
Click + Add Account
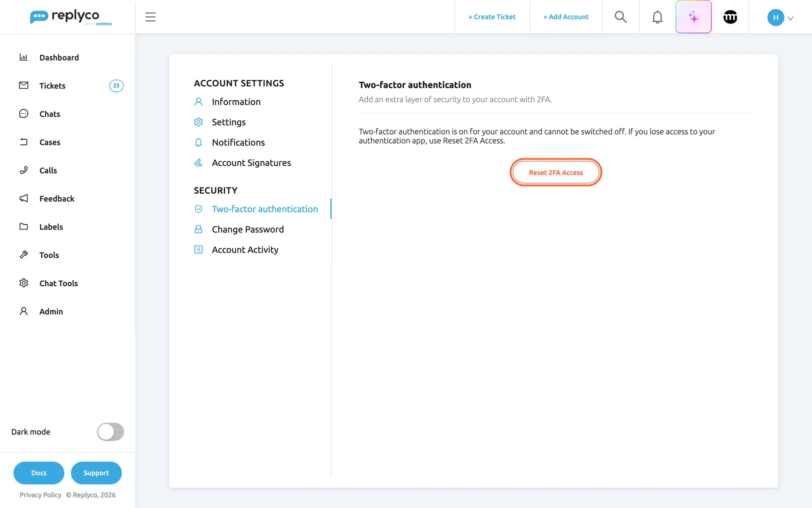pos(566,17)
